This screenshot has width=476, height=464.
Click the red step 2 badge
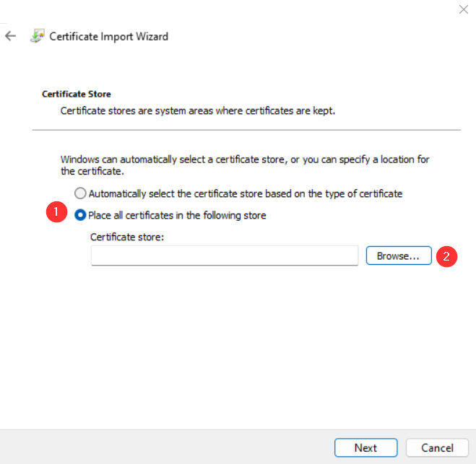pos(446,257)
